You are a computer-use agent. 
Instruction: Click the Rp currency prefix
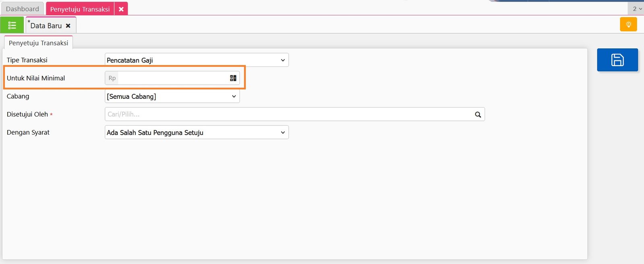112,78
